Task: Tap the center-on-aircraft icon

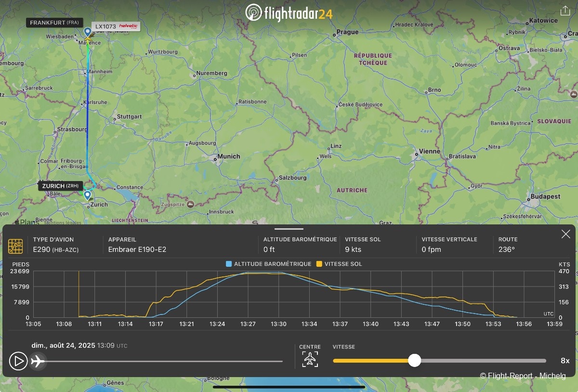Action: click(x=310, y=359)
